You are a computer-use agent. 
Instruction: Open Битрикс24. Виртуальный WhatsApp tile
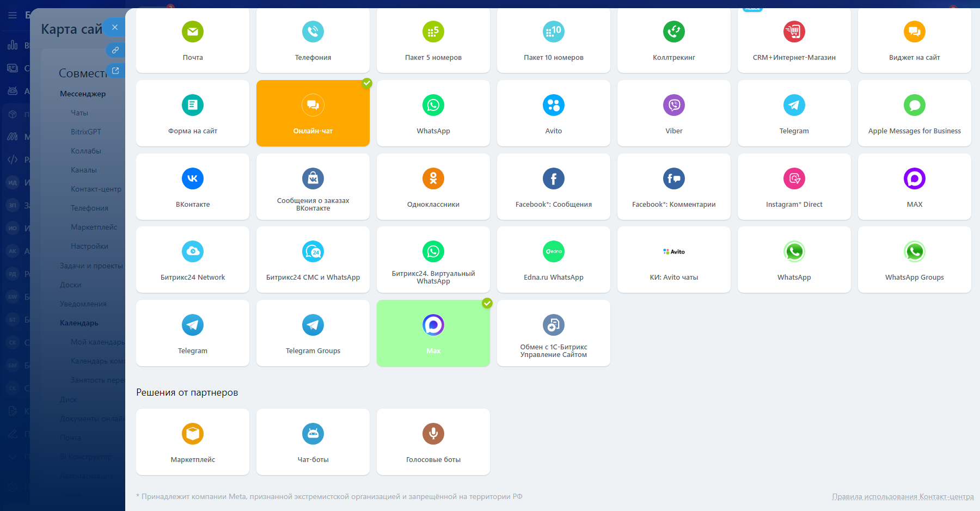[x=433, y=260]
